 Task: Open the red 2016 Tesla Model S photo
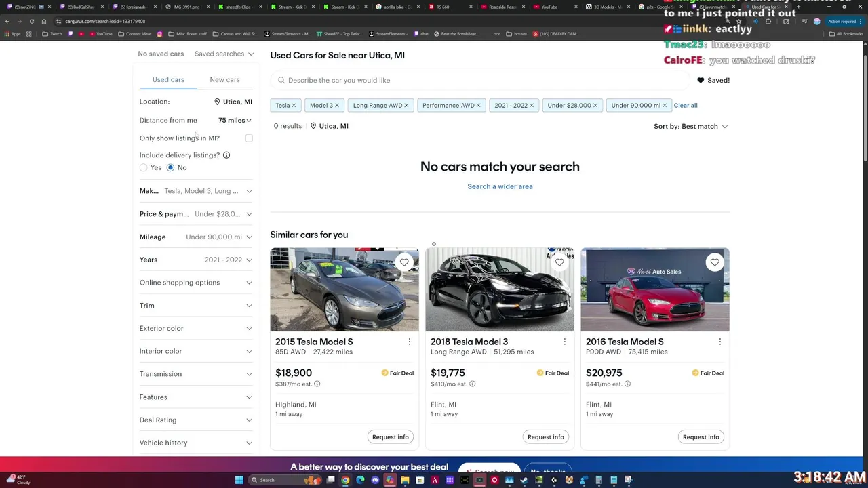pyautogui.click(x=655, y=289)
